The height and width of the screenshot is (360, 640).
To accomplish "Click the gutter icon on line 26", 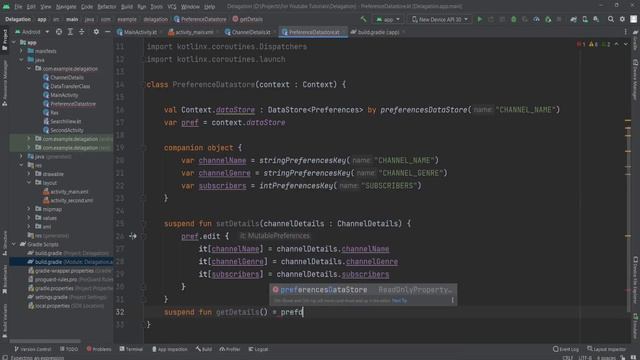I will coord(133,236).
